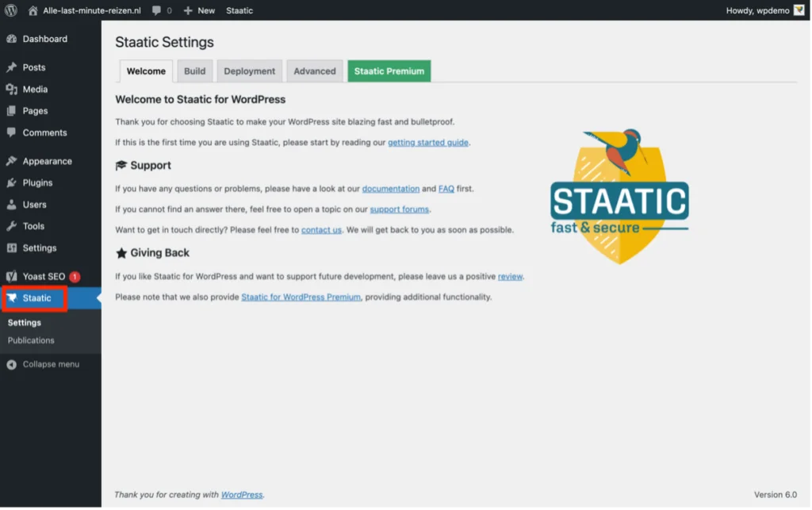Screen dimensions: 812x510
Task: Click the Staatic Settings page heading
Action: (164, 42)
